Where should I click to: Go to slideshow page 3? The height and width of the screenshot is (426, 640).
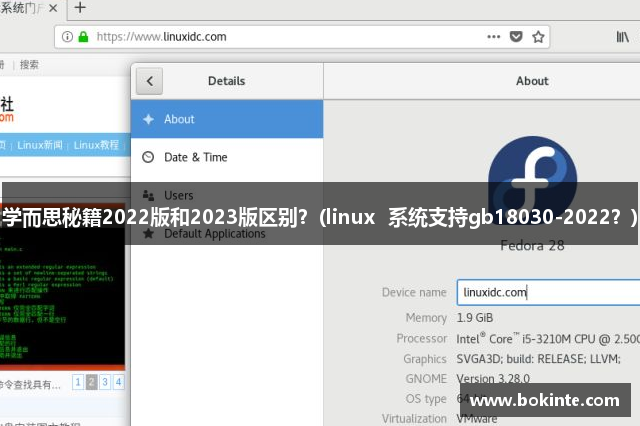(x=105, y=382)
